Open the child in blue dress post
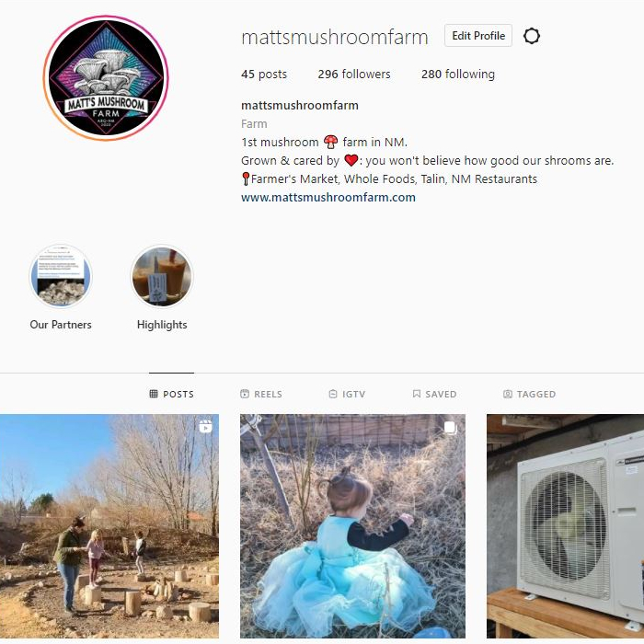The height and width of the screenshot is (644, 644). [x=352, y=526]
